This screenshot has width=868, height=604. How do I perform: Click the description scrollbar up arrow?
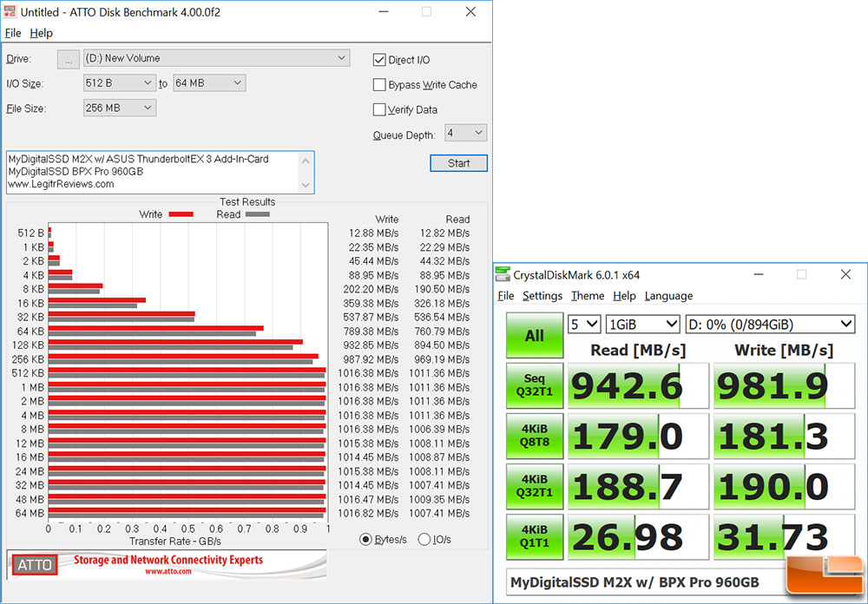pyautogui.click(x=306, y=160)
